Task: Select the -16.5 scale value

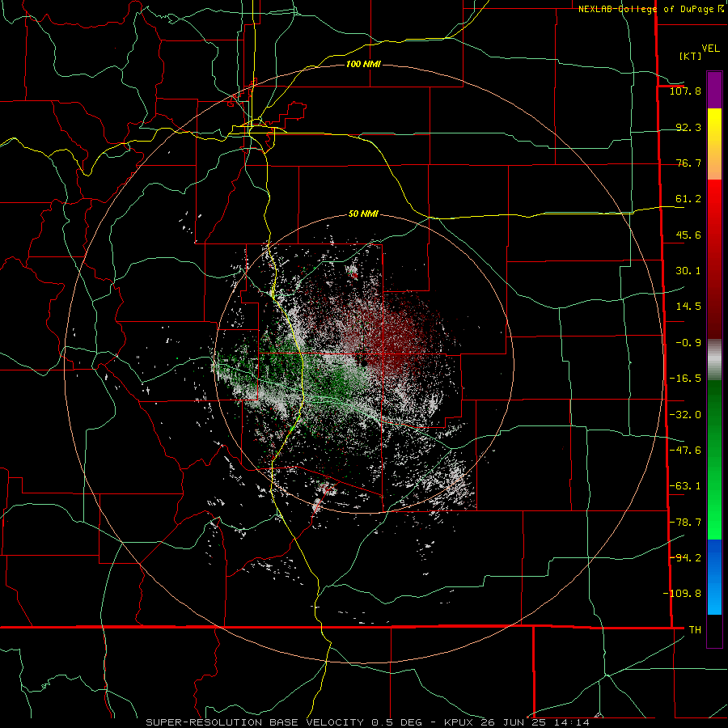Action: click(685, 379)
